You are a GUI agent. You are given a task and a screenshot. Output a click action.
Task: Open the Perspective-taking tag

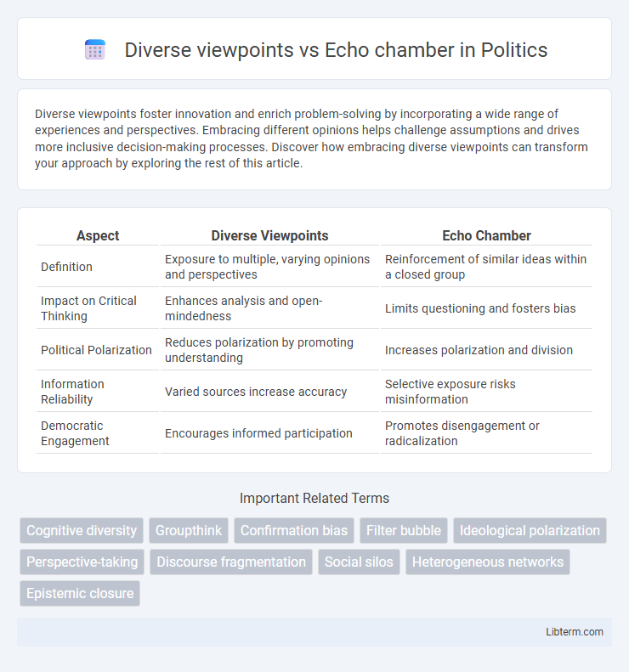(x=82, y=562)
